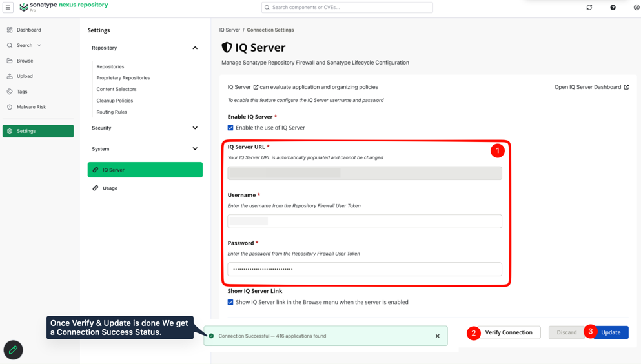Click the green success check icon

[x=211, y=336]
